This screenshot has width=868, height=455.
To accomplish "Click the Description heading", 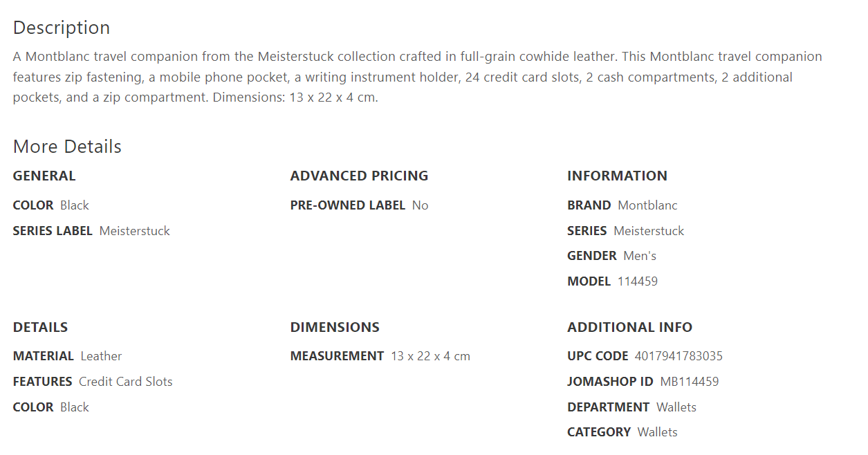I will [62, 28].
